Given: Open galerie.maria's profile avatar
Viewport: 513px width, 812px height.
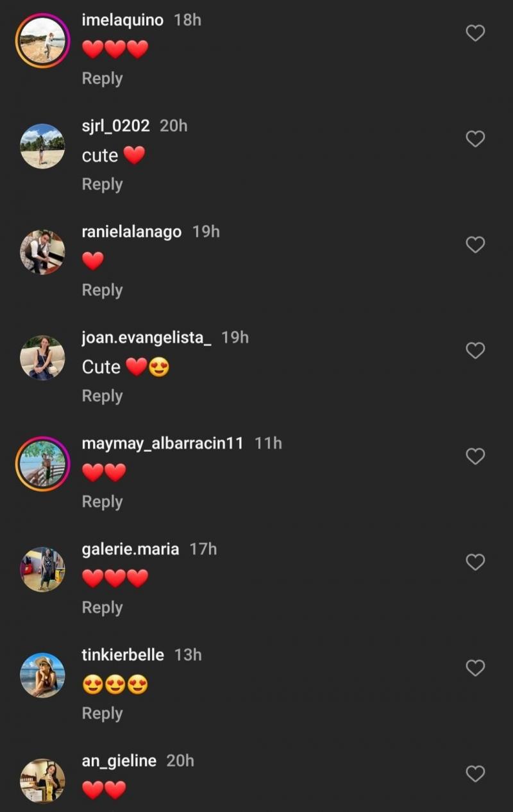Looking at the screenshot, I should pos(42,569).
